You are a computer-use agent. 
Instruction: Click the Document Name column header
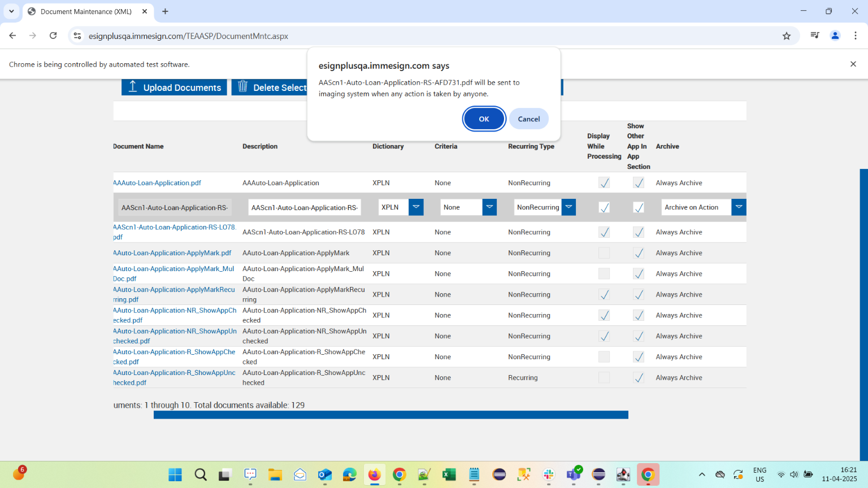(x=138, y=146)
